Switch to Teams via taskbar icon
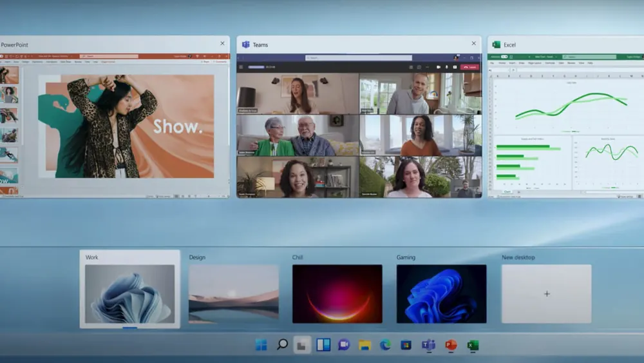This screenshot has height=363, width=644. tap(428, 344)
